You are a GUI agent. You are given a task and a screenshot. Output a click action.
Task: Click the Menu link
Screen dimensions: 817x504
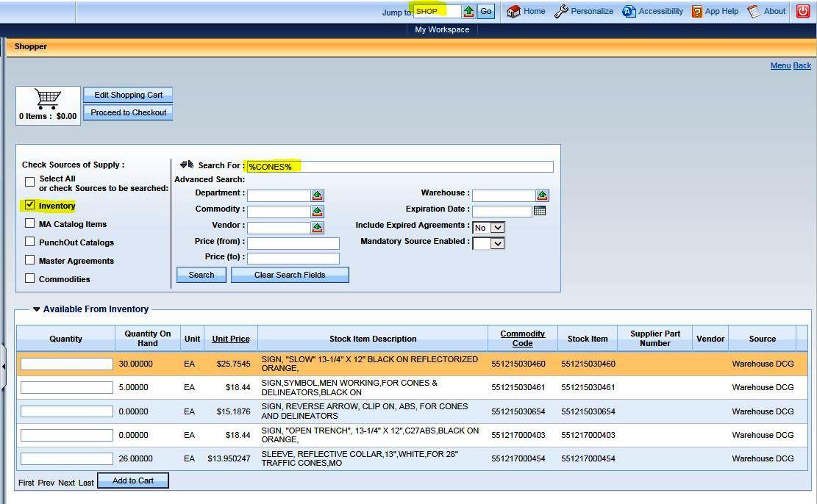780,65
